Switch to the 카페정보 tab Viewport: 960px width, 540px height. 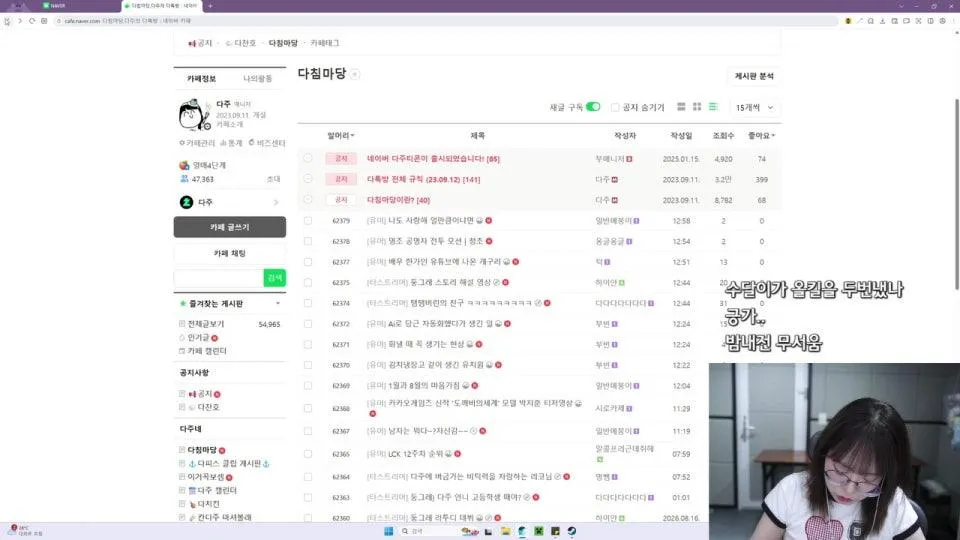(201, 78)
